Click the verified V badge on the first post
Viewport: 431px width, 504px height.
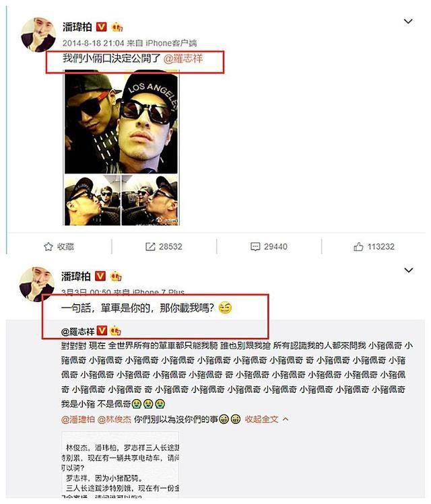tap(101, 27)
